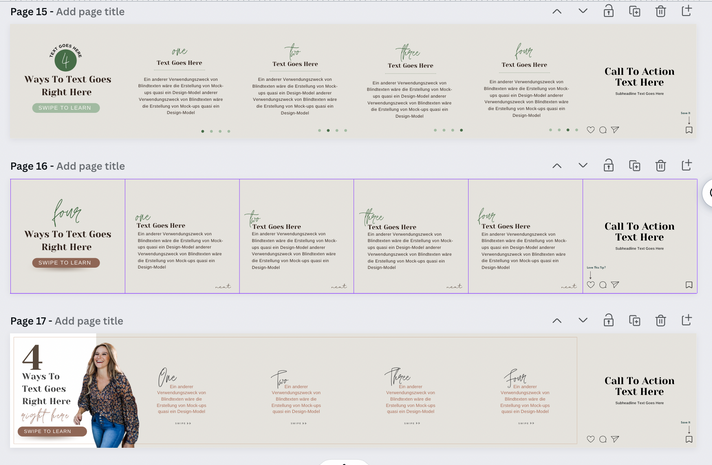
Task: Select script word 'four' heading on Page 16
Action: pyautogui.click(x=66, y=212)
